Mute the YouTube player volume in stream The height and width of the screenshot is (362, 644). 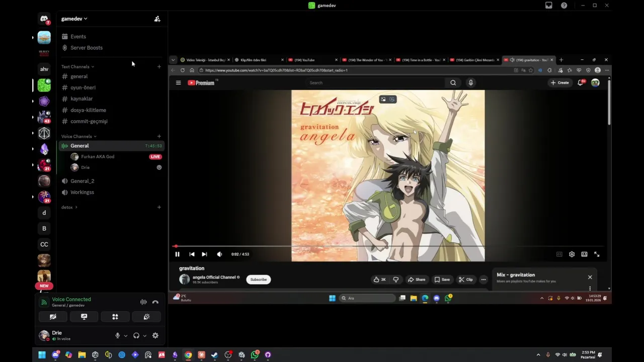[219, 254]
